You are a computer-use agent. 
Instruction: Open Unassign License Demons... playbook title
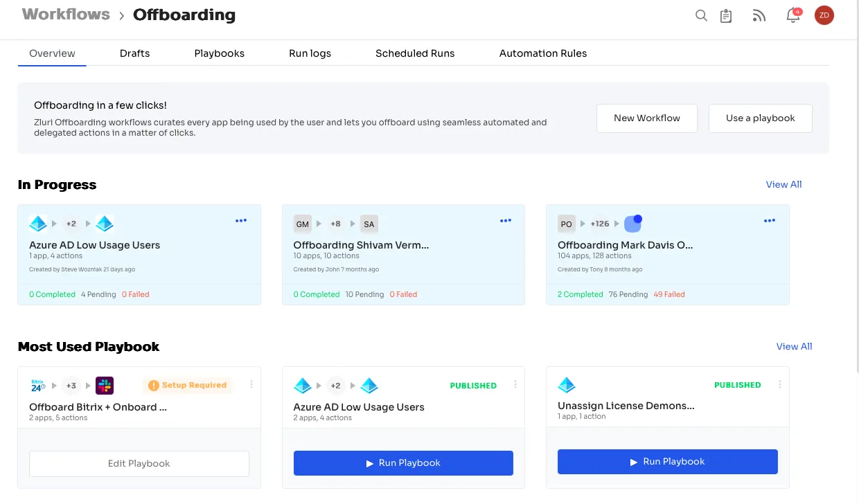point(626,406)
